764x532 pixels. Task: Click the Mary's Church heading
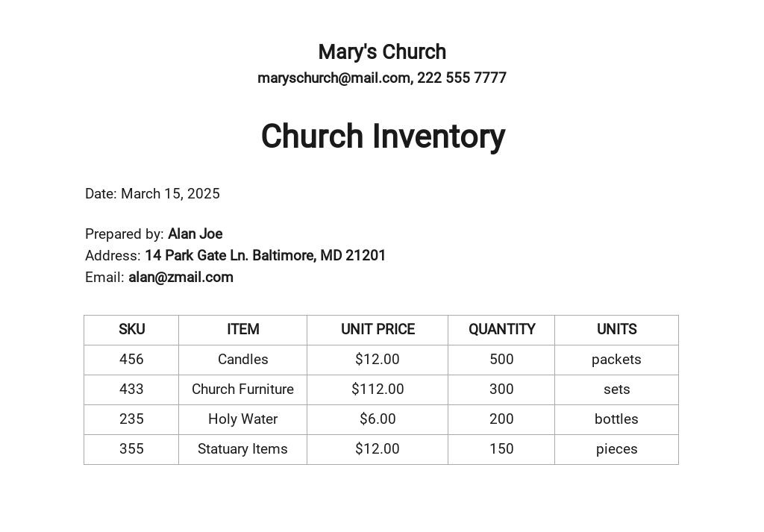[382, 52]
